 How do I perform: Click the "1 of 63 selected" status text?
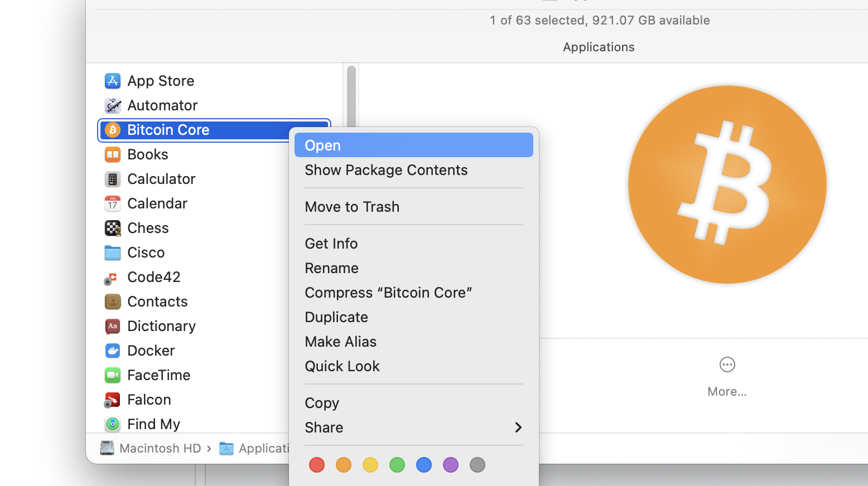pos(600,20)
